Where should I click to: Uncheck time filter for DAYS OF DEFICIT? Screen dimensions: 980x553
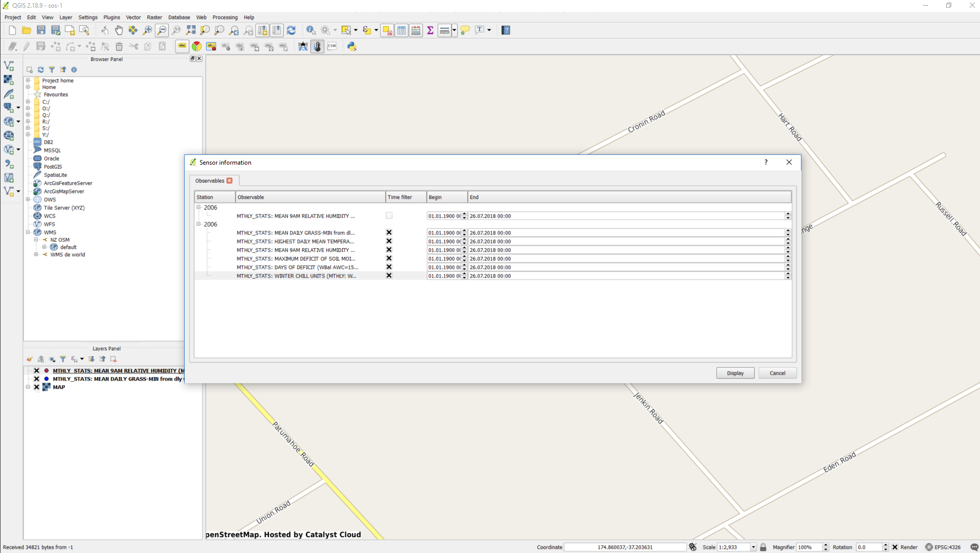(389, 267)
